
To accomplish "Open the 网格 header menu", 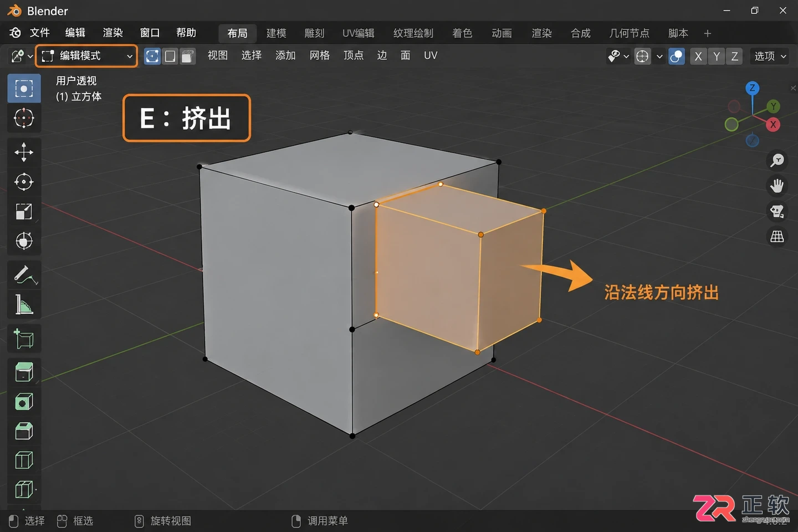I will 320,55.
